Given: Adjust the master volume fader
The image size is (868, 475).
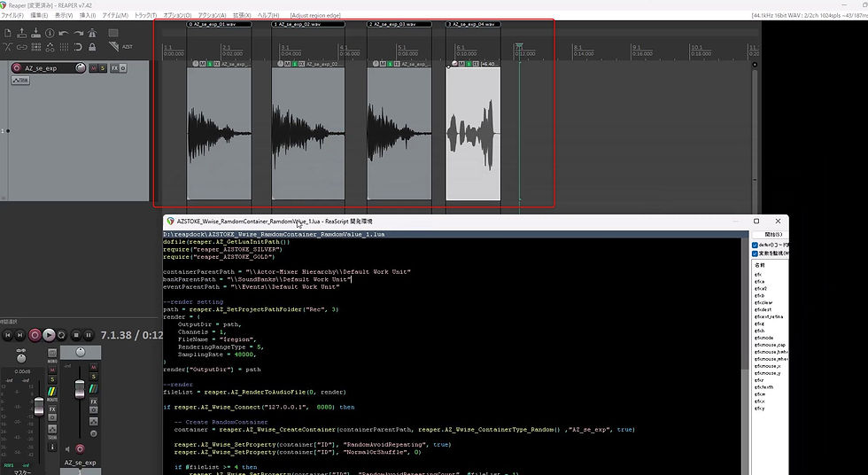Looking at the screenshot, I should (39, 406).
